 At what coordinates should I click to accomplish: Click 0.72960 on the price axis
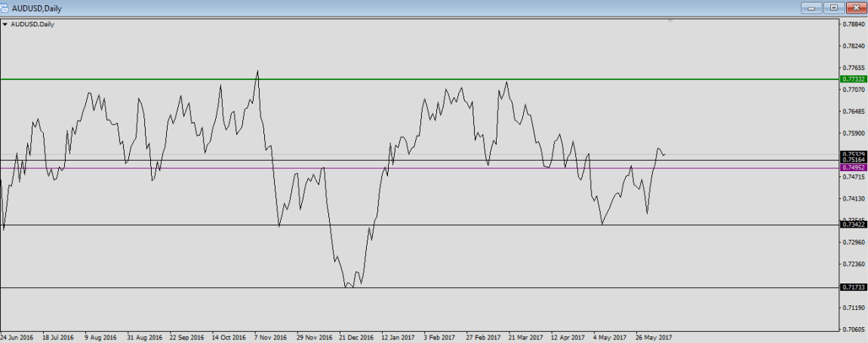[854, 242]
